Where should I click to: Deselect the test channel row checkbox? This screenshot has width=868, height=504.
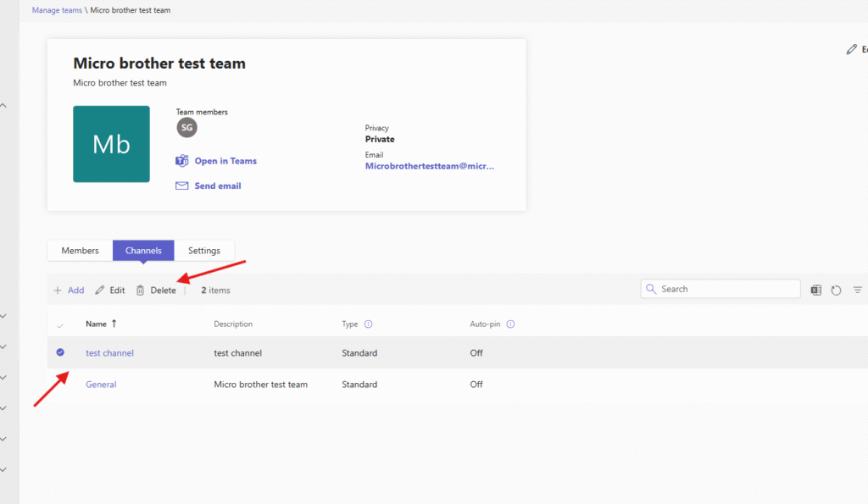coord(60,352)
